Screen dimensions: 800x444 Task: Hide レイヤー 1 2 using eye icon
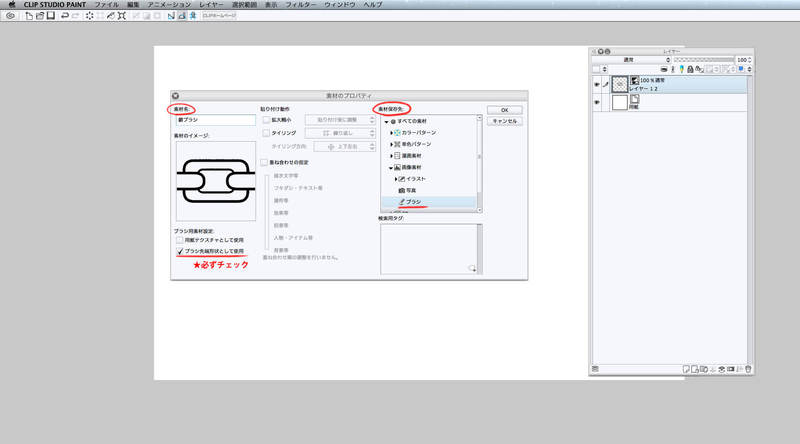596,87
